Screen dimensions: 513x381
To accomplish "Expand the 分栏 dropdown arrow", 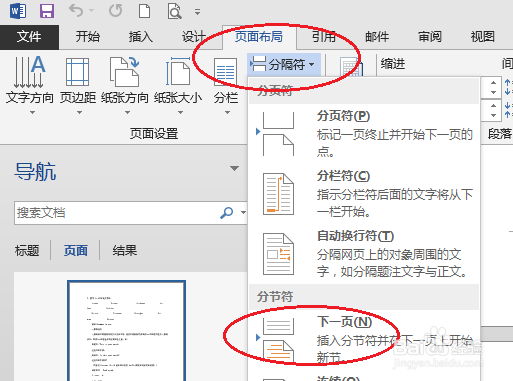I will (x=227, y=113).
